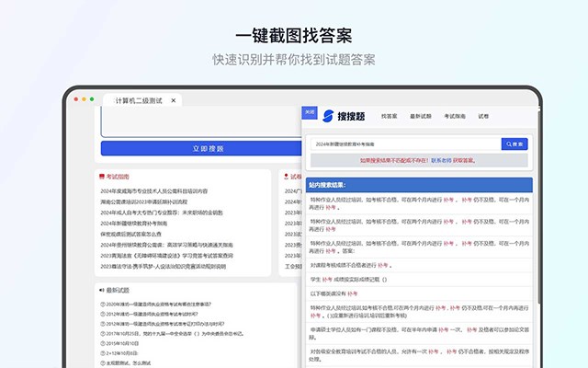Click the blue 搜索 magnifier button

coord(514,144)
